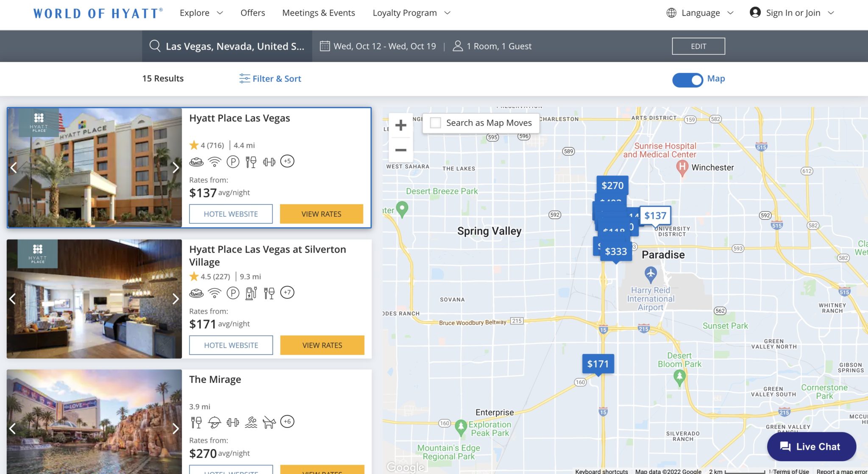868x474 pixels.
Task: Turn off the Map toggle
Action: (x=687, y=80)
